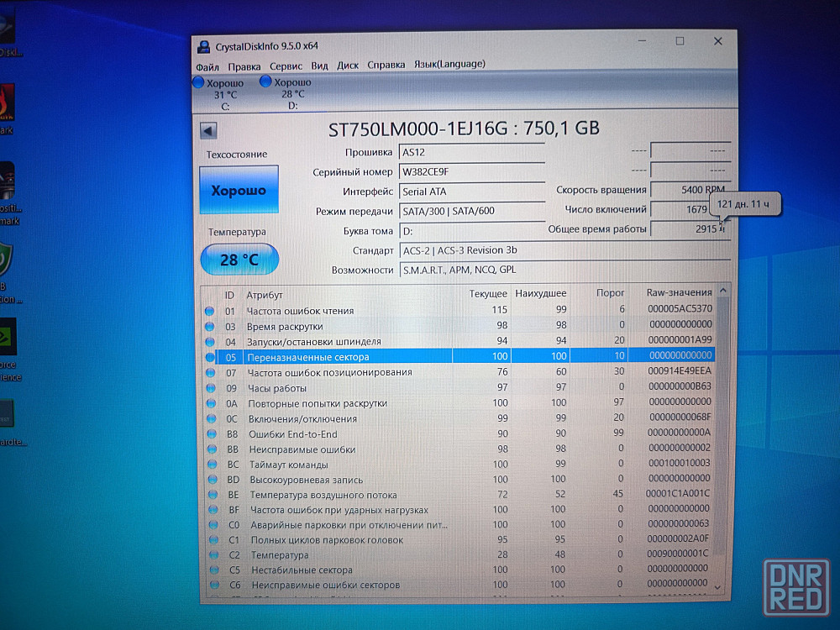Open the Справка menu
840x630 pixels.
386,65
